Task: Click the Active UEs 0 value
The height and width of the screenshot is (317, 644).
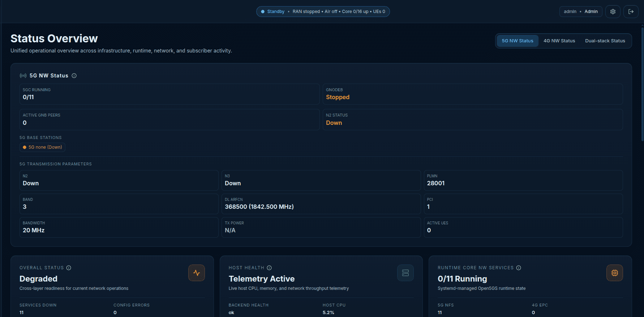Action: 429,231
